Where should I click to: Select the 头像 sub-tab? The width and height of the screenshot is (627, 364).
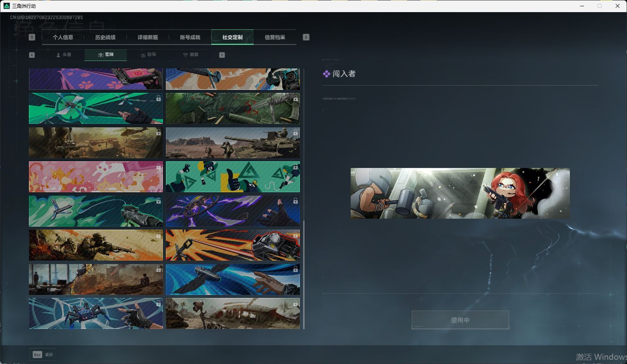(64, 55)
